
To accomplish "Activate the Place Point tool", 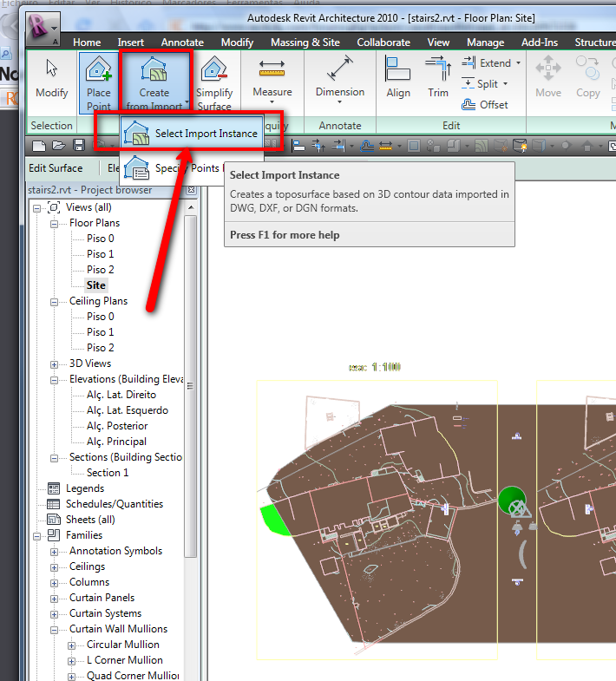I will (99, 80).
